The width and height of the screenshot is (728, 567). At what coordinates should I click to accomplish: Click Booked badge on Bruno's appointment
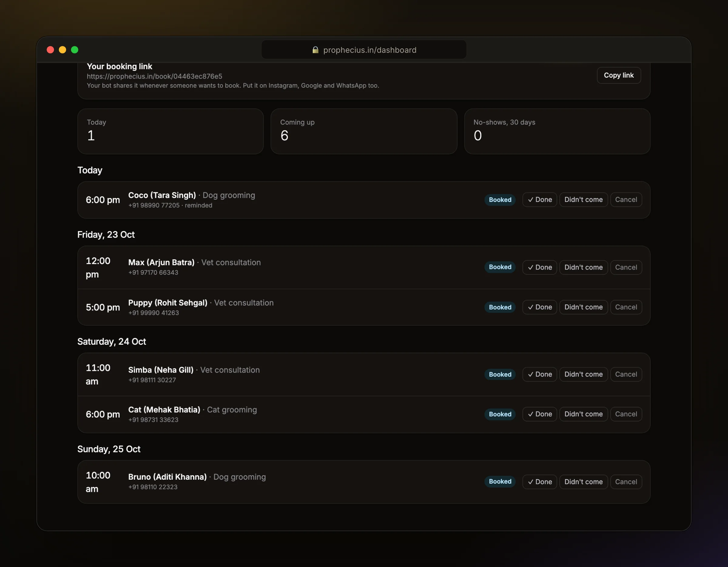[500, 481]
